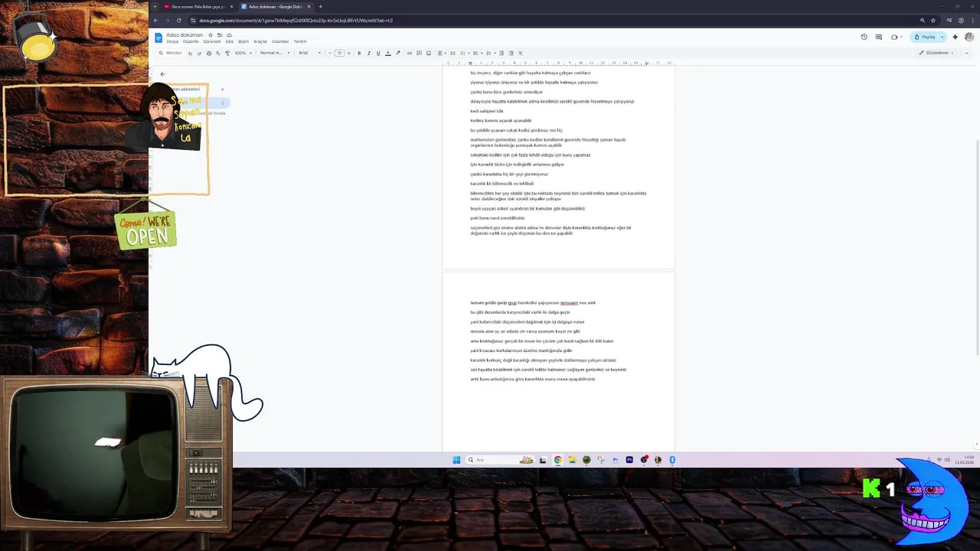The height and width of the screenshot is (551, 980).
Task: Open the Biçim menu
Action: (243, 41)
